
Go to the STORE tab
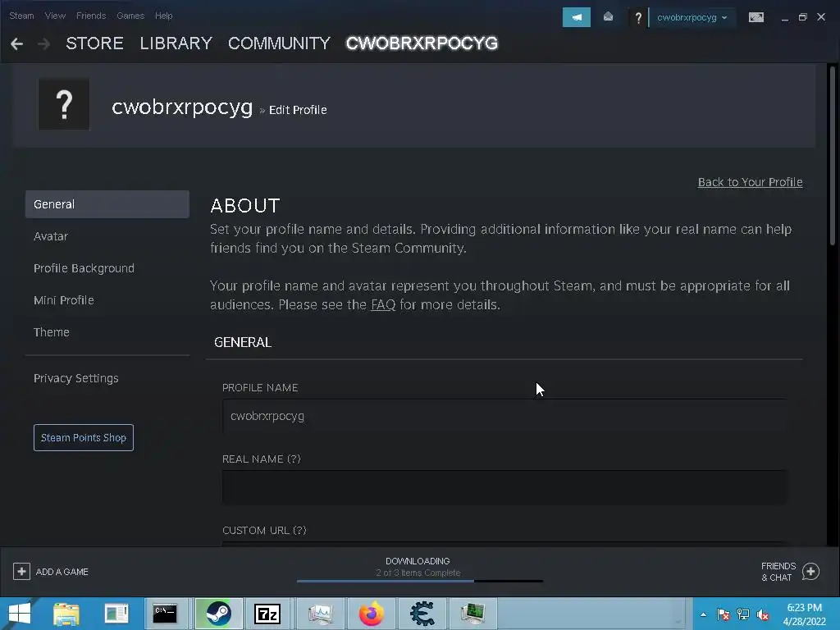point(95,43)
